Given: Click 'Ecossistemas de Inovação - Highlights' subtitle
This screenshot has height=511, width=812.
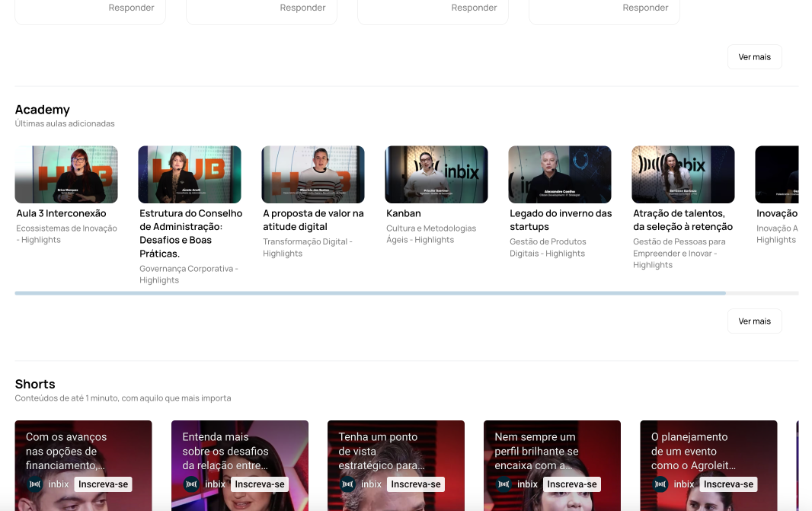Looking at the screenshot, I should click(x=66, y=234).
